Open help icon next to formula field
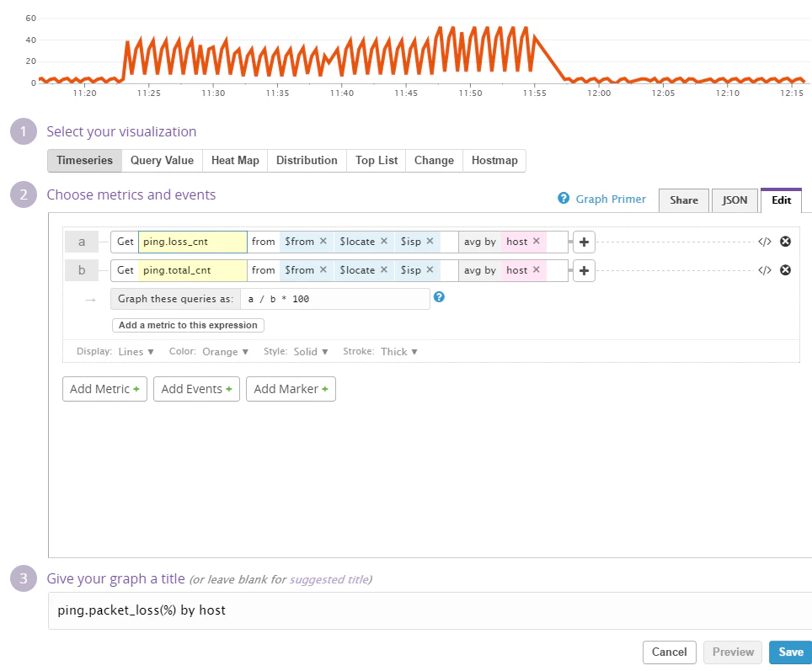Screen dimensions: 812x671 point(439,297)
